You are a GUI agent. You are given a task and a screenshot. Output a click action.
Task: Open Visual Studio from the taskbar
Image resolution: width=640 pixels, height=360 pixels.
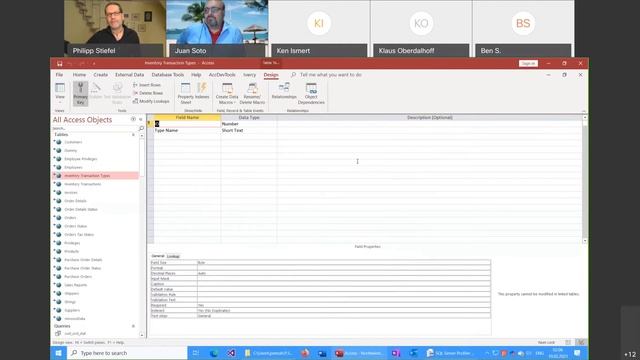click(x=231, y=353)
